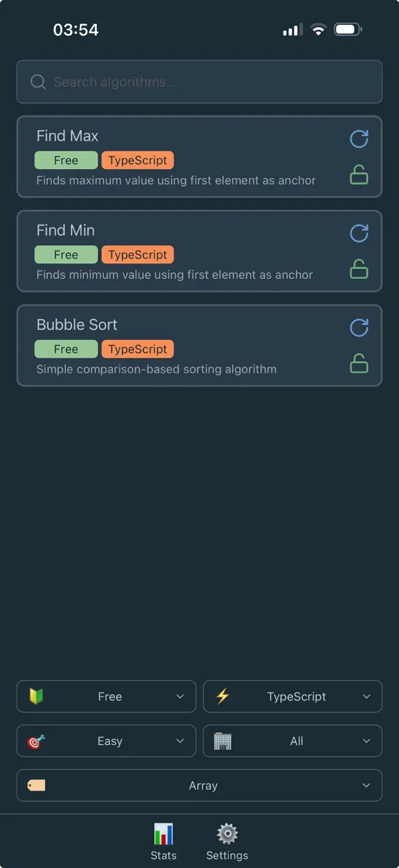Toggle the unlock icon on Find Min
Screen dimensions: 399x868
click(x=359, y=269)
